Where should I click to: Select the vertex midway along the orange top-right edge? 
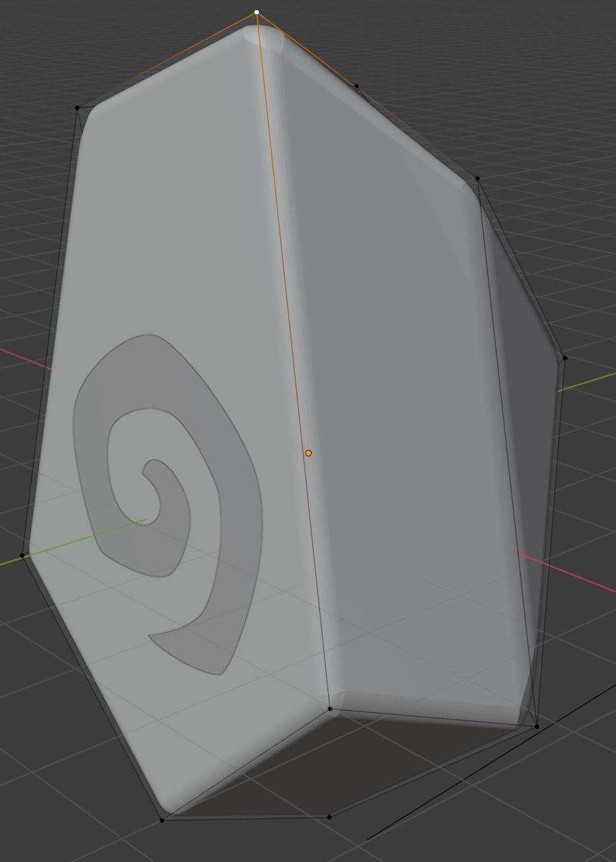coord(356,86)
